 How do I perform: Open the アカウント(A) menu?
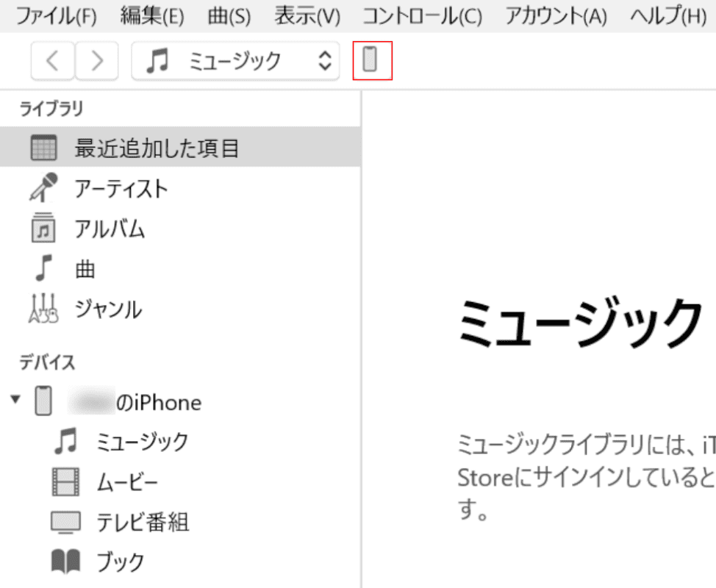(x=556, y=16)
